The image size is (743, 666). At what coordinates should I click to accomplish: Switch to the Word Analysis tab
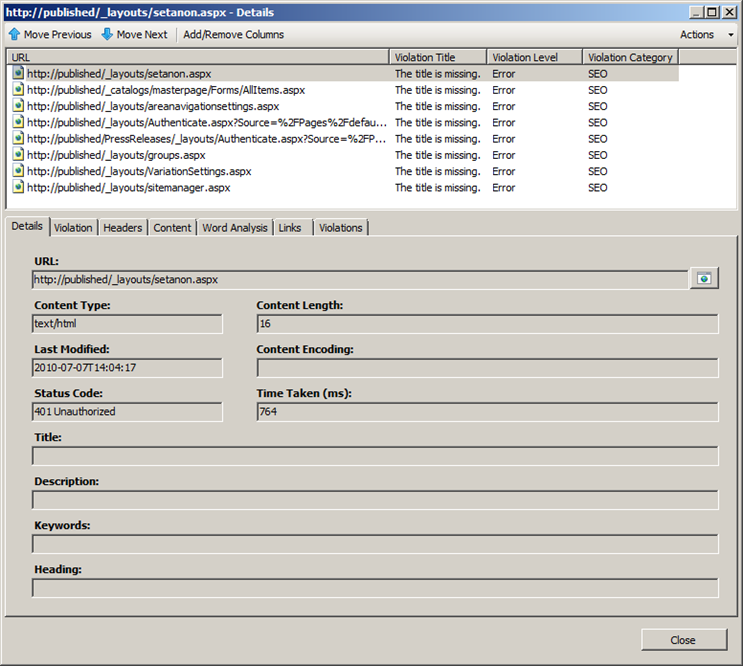[x=235, y=228]
